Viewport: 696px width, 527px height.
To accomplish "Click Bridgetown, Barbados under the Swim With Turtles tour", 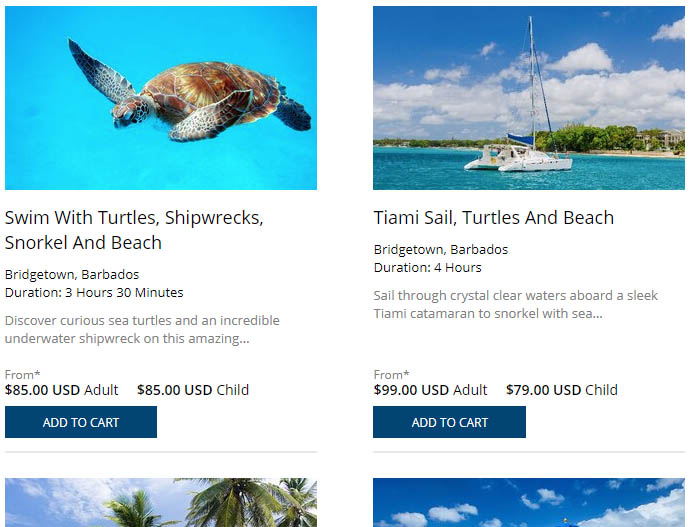I will click(x=72, y=274).
